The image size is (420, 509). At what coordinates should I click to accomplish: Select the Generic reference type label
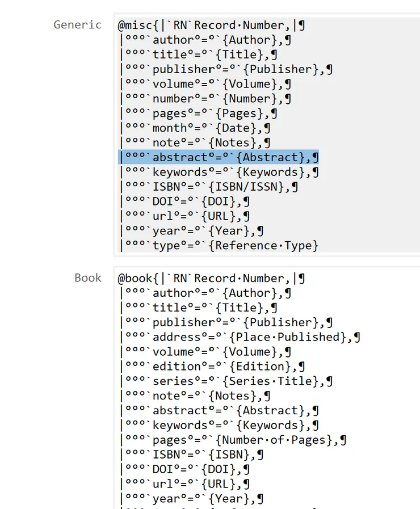[x=77, y=25]
